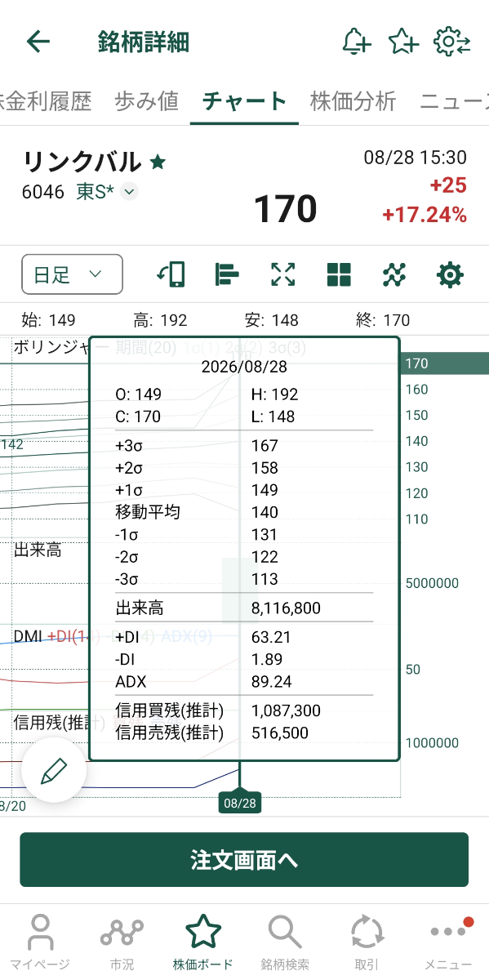Open the 金利履歴 tab
This screenshot has width=489, height=980.
pyautogui.click(x=46, y=101)
